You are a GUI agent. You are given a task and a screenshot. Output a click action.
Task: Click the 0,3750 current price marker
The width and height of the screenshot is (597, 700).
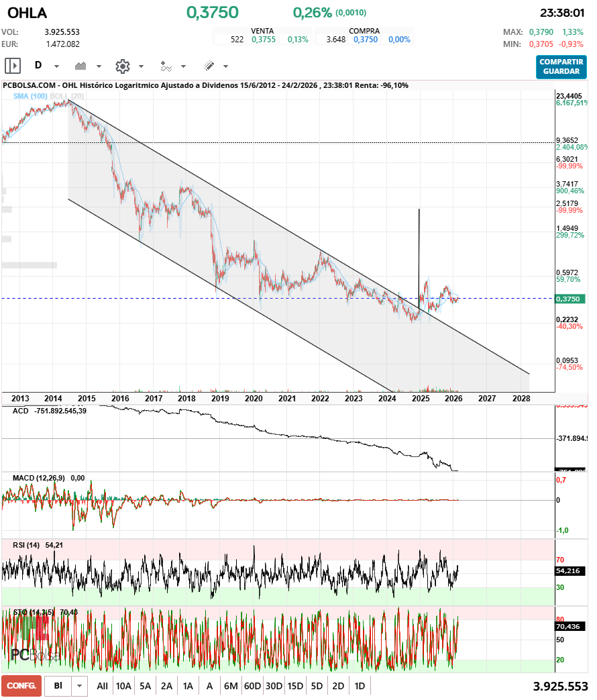[571, 299]
